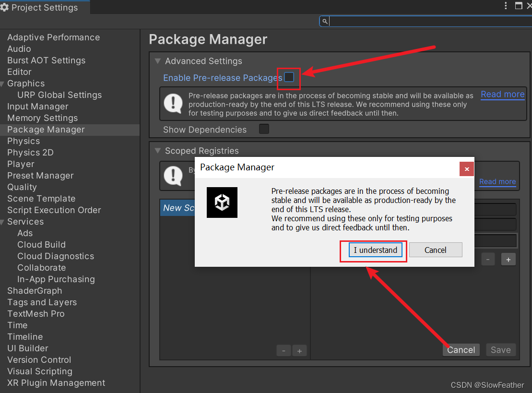Toggle the Show Dependencies checkbox
The image size is (532, 393).
tap(264, 129)
